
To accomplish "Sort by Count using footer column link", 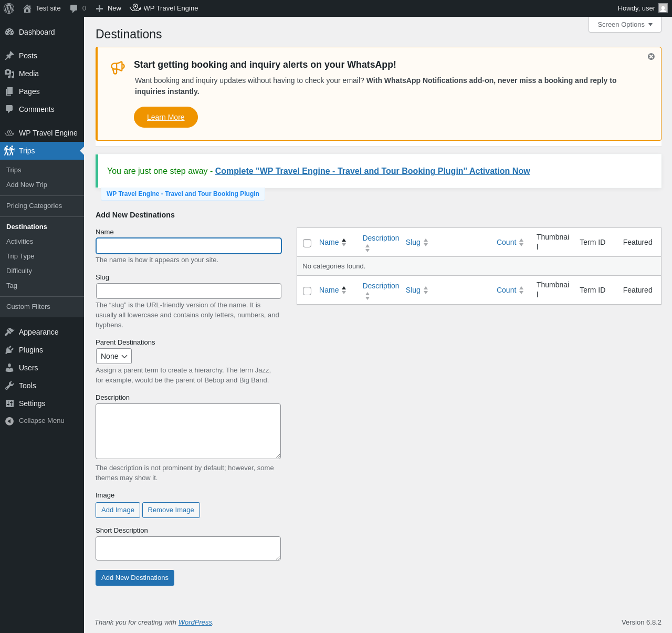I will coord(510,290).
